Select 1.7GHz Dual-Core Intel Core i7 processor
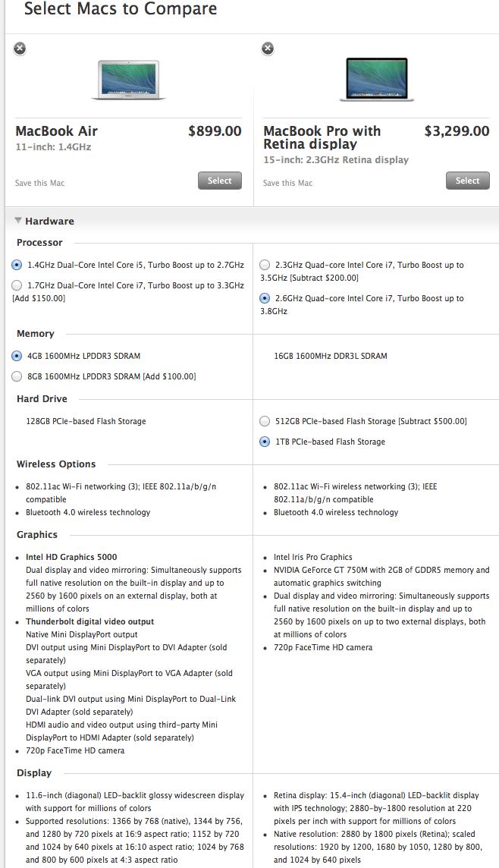 coord(17,285)
